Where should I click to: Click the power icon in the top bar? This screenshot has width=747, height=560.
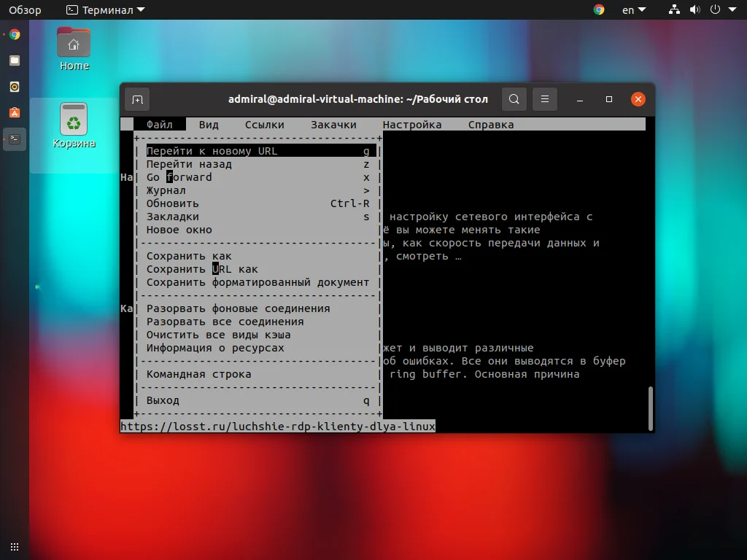click(x=716, y=9)
